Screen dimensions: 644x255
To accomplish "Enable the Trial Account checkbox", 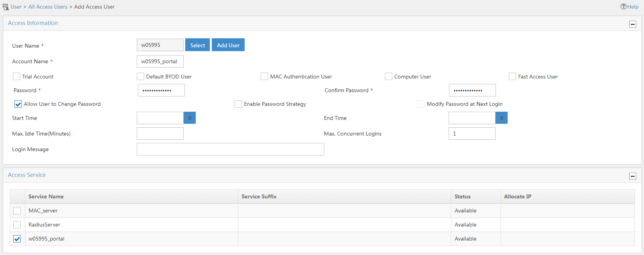I will [16, 77].
